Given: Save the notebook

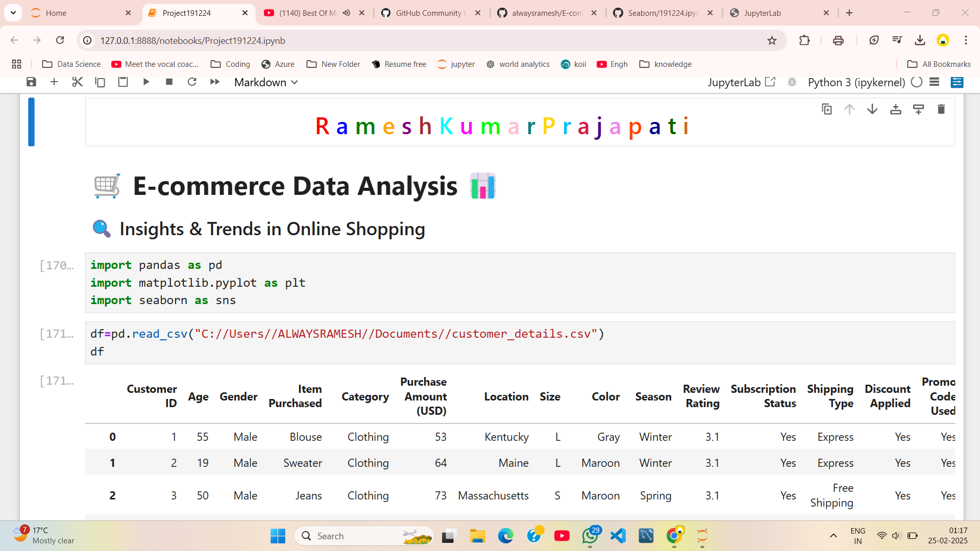Looking at the screenshot, I should coord(31,82).
